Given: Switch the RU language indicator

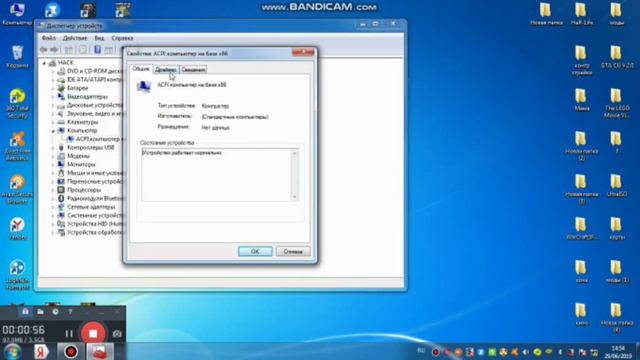Looking at the screenshot, I should pyautogui.click(x=421, y=351).
